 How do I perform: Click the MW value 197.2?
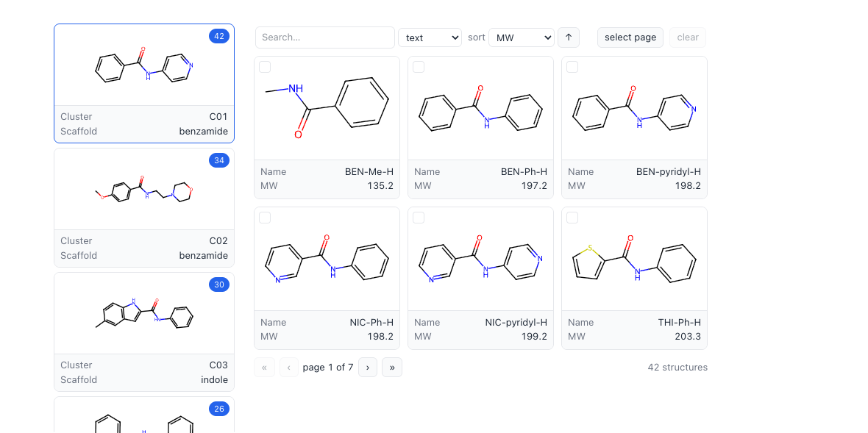pos(534,186)
